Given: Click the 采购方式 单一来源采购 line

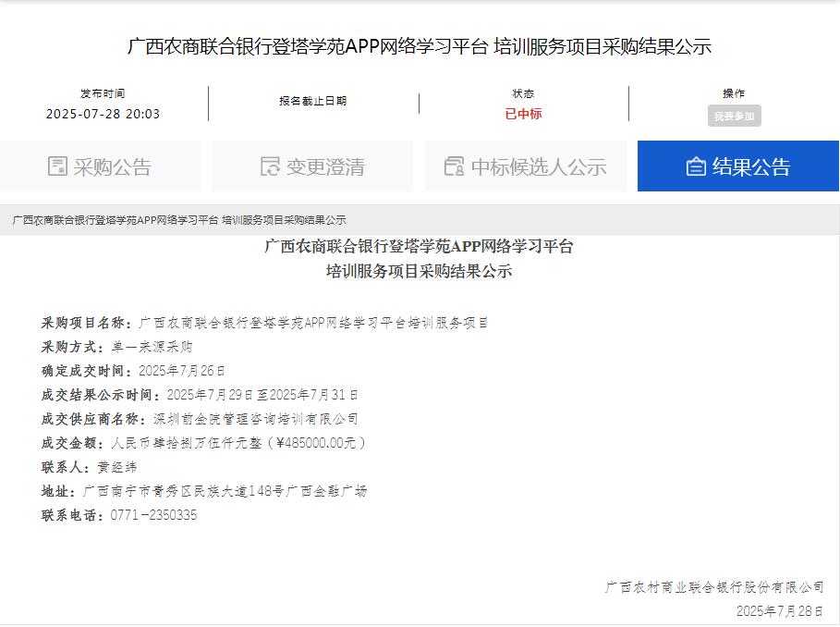Looking at the screenshot, I should (x=116, y=347).
